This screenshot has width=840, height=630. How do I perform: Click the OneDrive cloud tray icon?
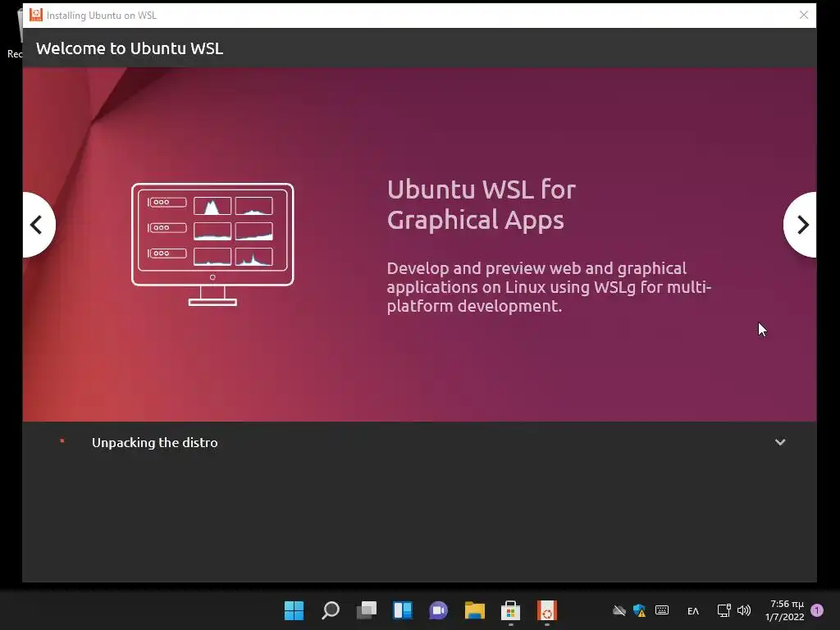tap(619, 610)
